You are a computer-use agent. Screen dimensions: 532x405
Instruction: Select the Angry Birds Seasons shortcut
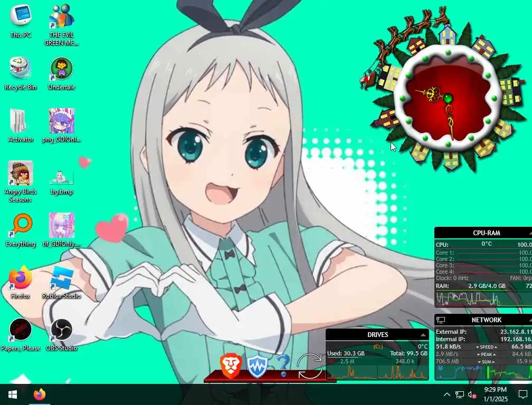(x=21, y=181)
